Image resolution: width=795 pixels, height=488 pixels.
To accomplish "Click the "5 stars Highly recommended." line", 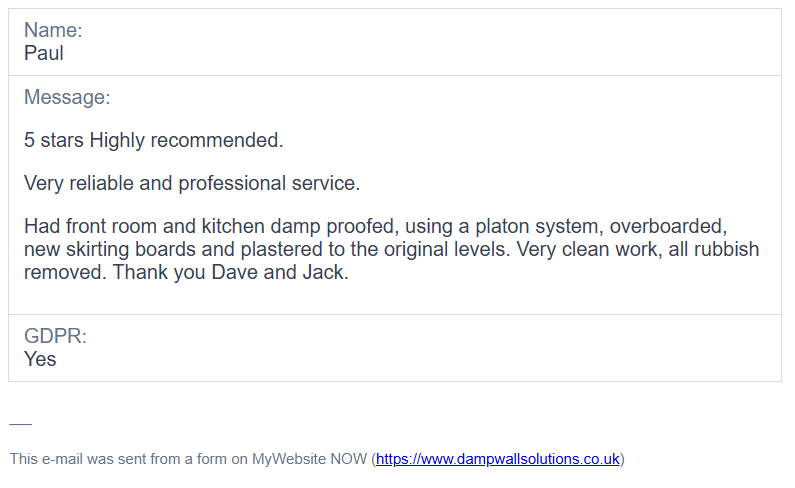I will click(x=154, y=141).
